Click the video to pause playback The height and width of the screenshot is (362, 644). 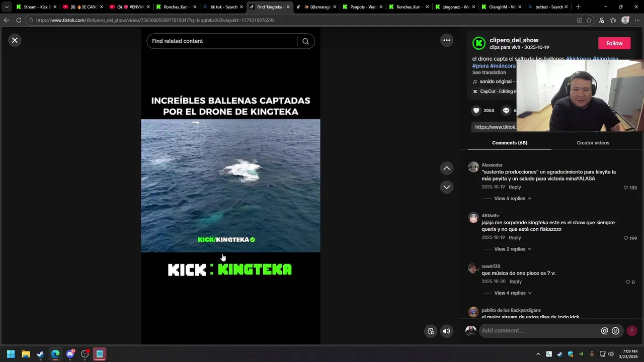230,186
